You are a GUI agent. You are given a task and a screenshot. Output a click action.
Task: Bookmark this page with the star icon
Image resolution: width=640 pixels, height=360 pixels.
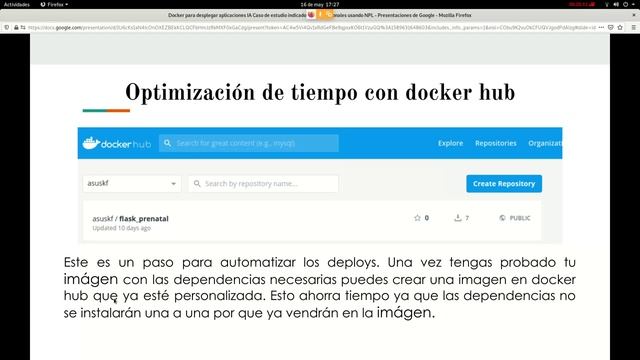coord(620,27)
